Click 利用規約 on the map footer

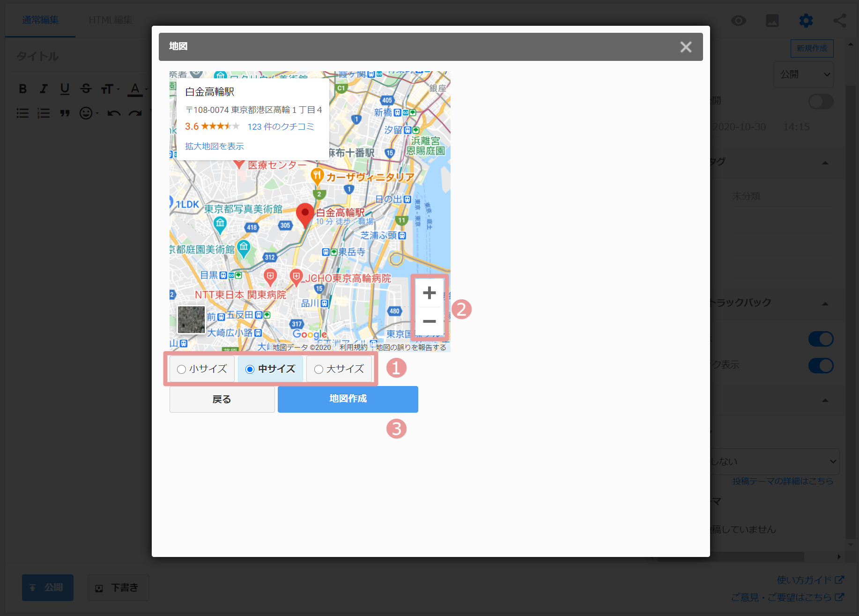point(354,347)
